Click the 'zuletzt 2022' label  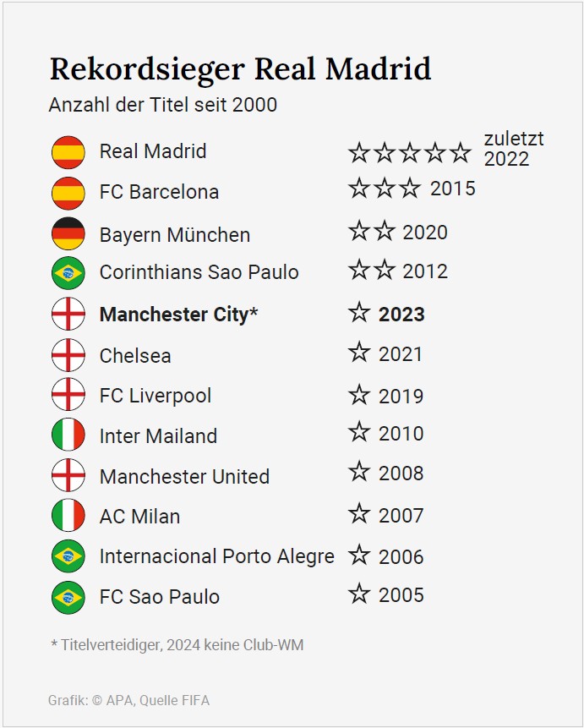pyautogui.click(x=513, y=149)
